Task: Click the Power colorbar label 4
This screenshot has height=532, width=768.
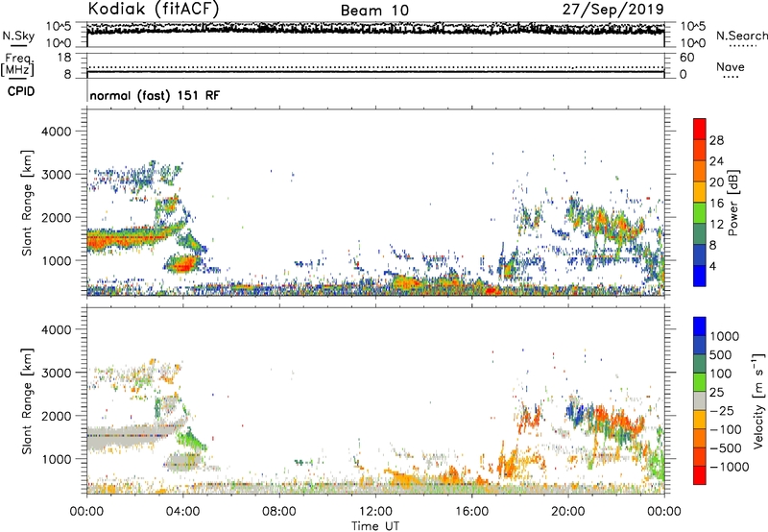Action: [713, 266]
